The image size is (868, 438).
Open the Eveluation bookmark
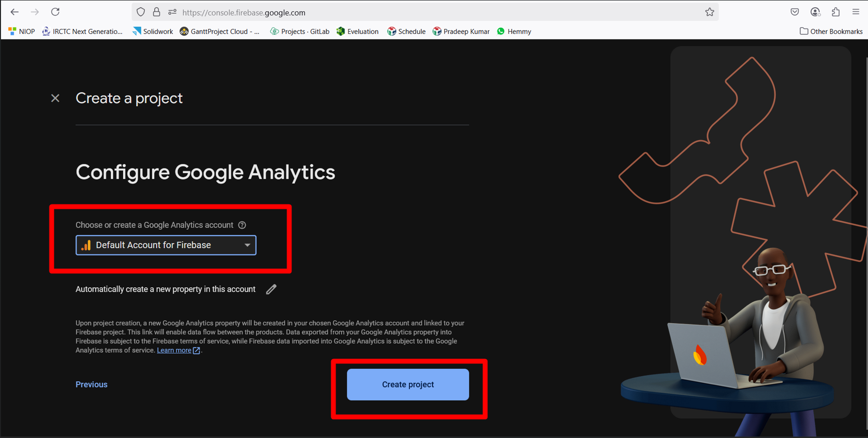(357, 31)
